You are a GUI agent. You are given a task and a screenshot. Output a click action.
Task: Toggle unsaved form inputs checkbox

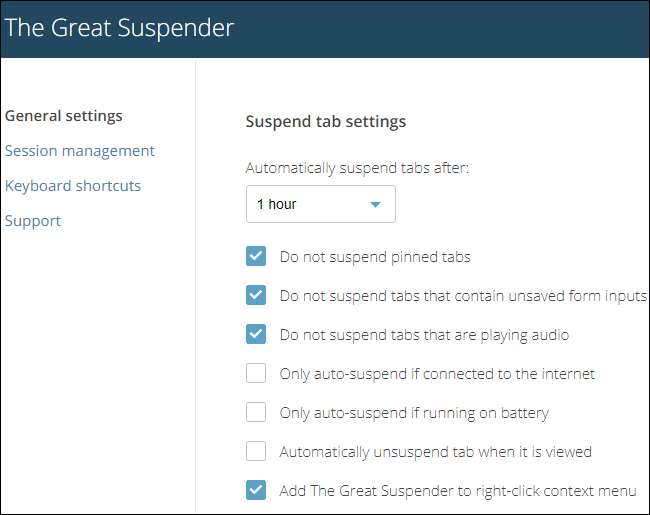tap(256, 295)
